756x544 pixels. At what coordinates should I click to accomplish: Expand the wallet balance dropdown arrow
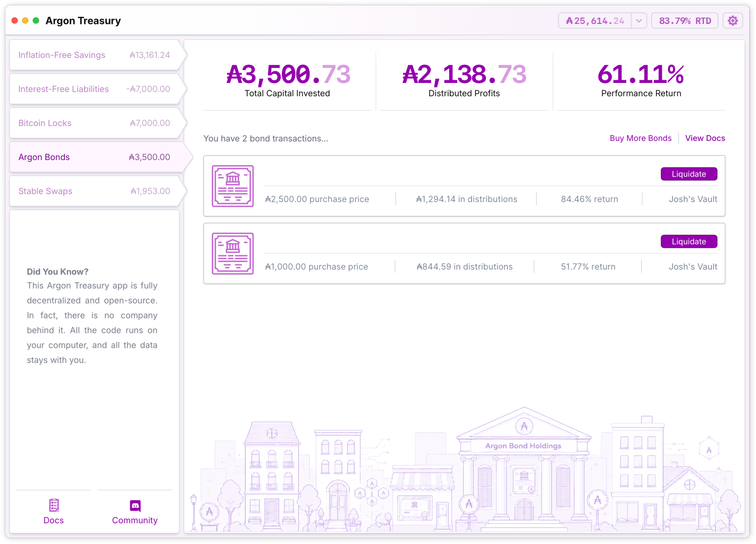click(639, 21)
